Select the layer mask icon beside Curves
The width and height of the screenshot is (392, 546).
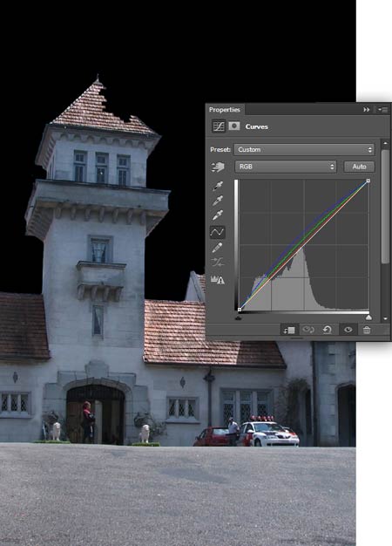pos(234,126)
